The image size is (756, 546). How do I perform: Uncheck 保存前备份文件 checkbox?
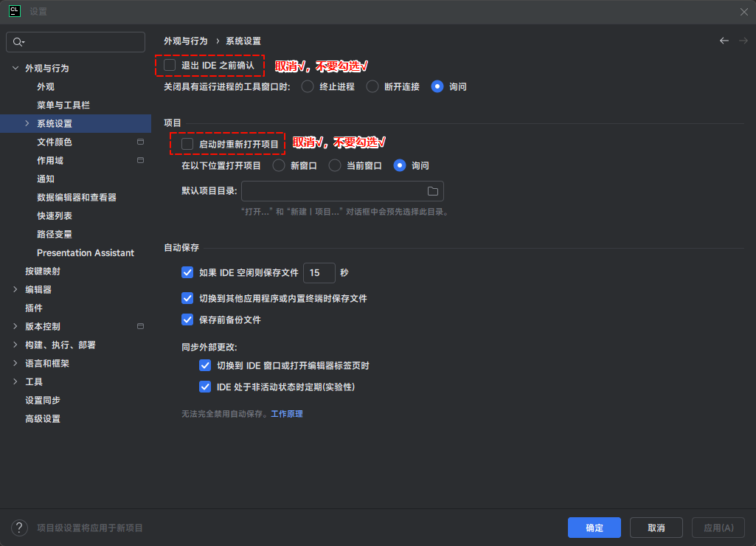click(187, 320)
